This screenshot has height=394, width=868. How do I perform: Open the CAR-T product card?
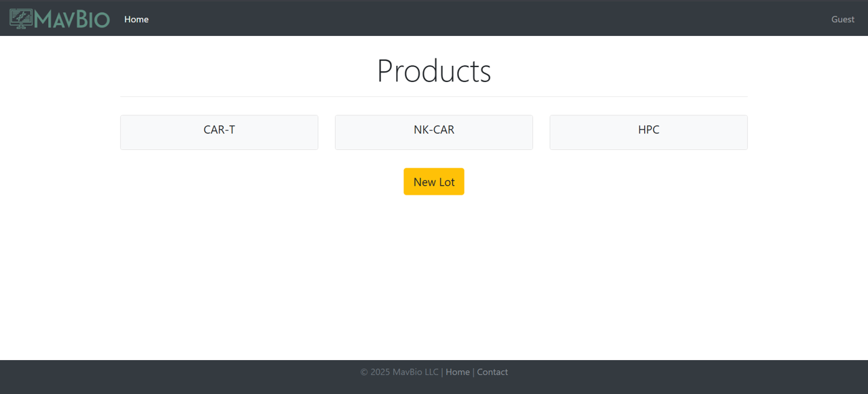tap(219, 132)
